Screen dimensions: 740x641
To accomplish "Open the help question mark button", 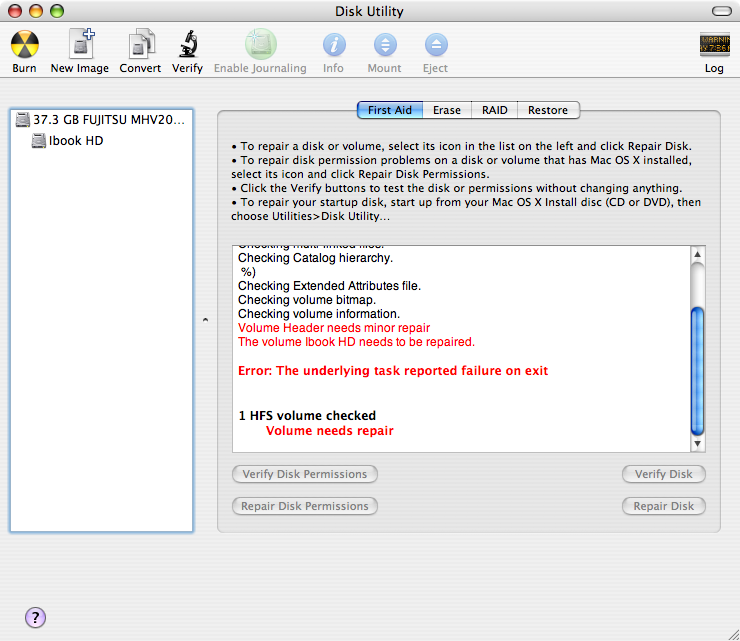I will click(35, 617).
